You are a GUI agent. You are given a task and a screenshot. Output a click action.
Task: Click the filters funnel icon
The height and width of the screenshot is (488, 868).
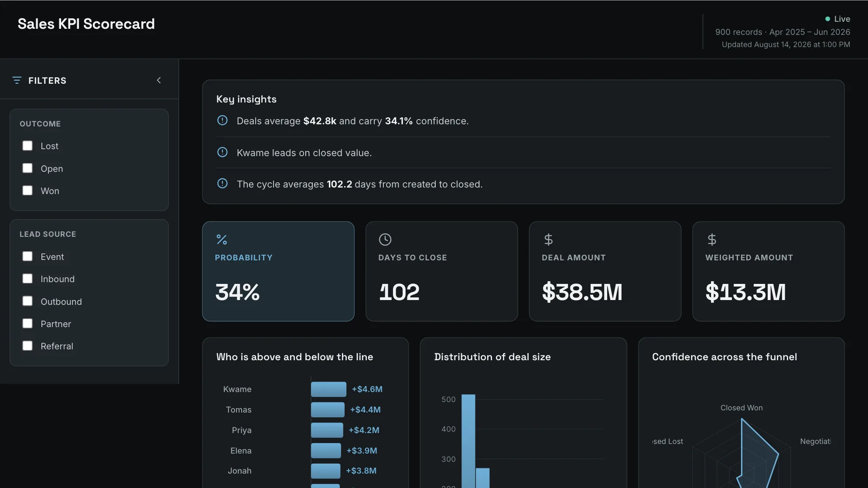click(17, 80)
